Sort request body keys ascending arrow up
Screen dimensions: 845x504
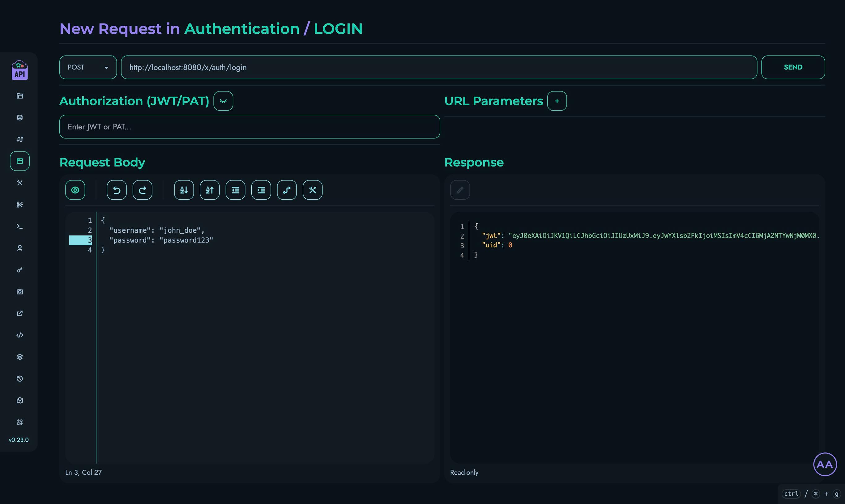tap(210, 190)
